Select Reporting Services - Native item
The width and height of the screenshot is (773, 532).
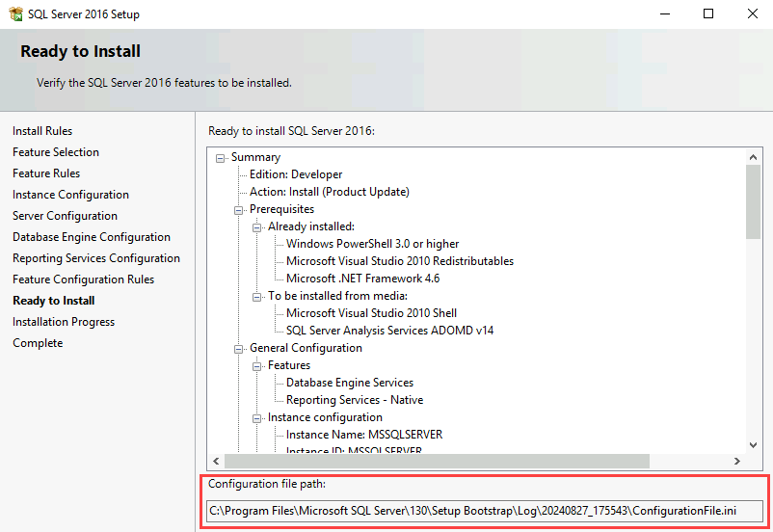pos(354,400)
